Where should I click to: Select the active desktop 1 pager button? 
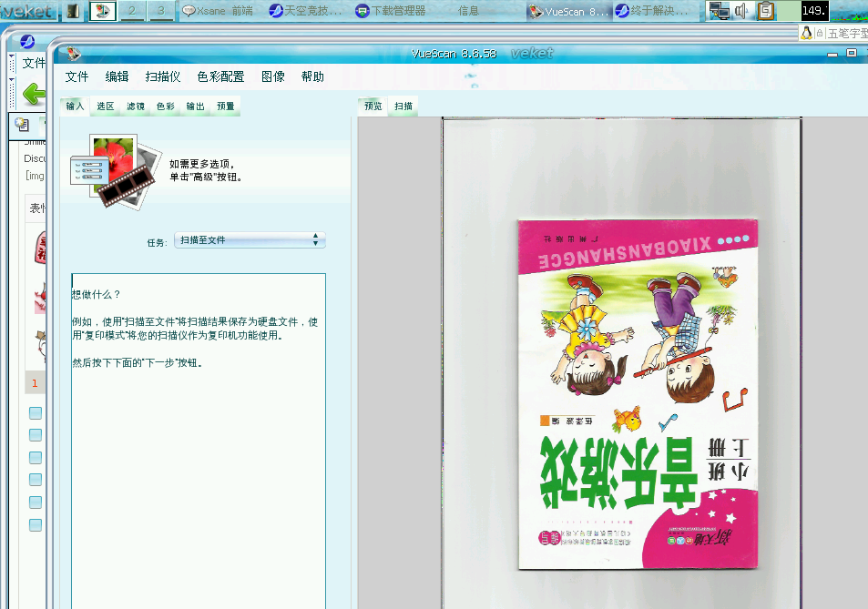103,11
